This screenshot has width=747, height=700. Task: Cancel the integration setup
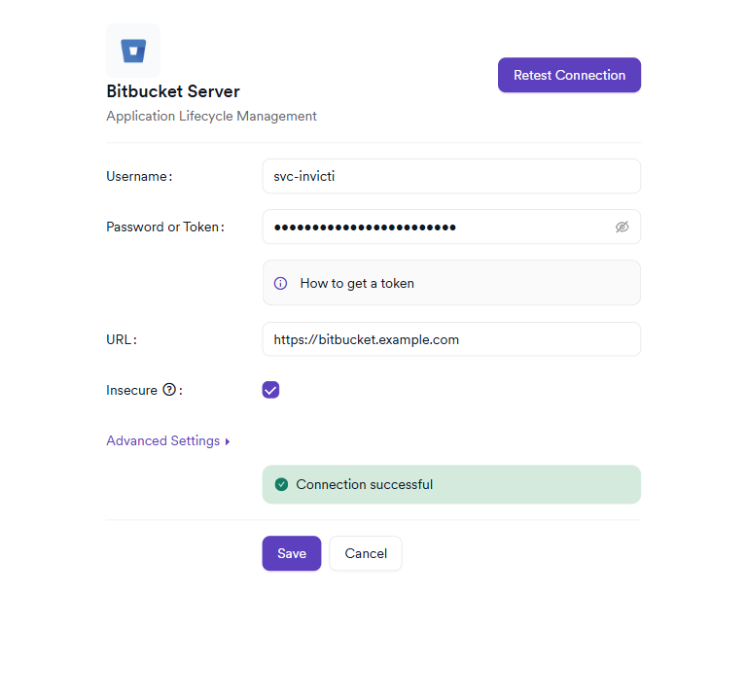[366, 553]
